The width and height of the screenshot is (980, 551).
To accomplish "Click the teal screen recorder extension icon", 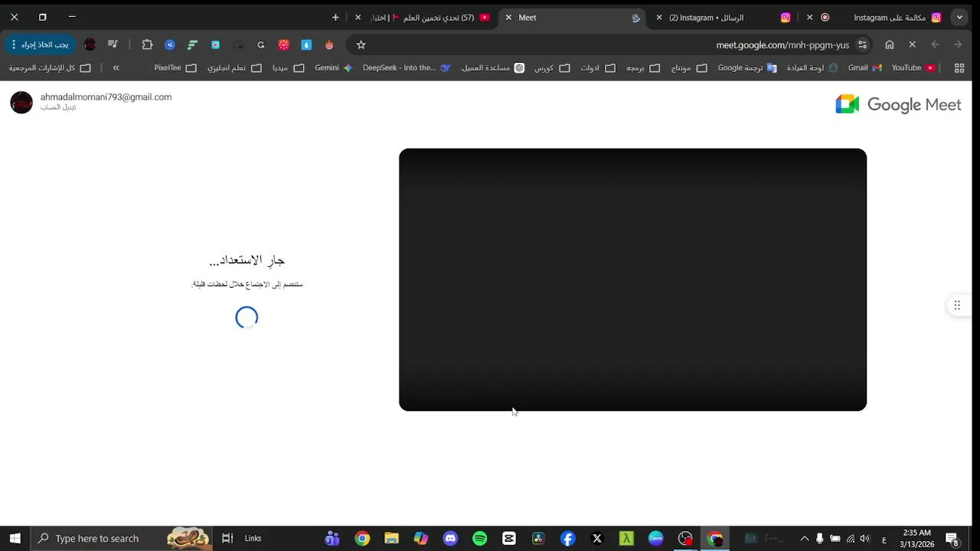I will tap(215, 44).
